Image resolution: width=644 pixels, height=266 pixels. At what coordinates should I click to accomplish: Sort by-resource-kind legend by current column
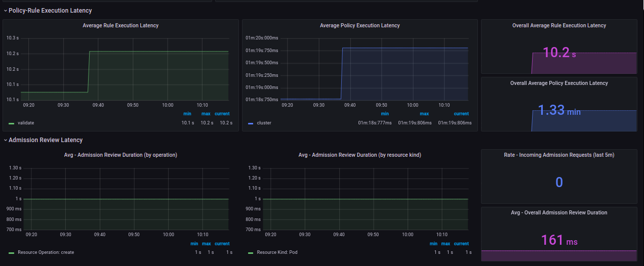(461, 243)
